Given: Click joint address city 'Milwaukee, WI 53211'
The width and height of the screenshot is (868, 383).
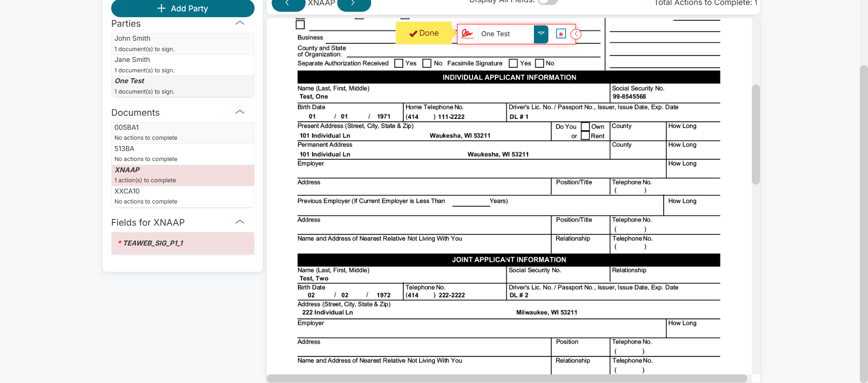Looking at the screenshot, I should (x=547, y=312).
